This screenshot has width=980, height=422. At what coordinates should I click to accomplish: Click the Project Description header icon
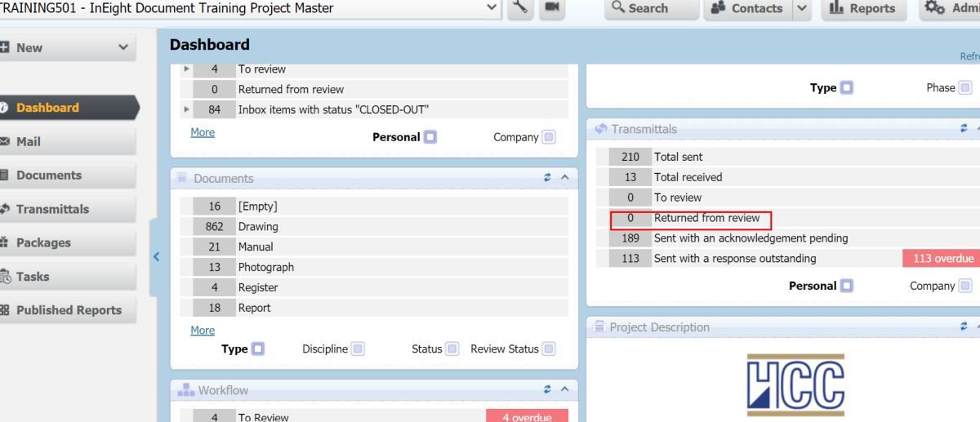(600, 326)
